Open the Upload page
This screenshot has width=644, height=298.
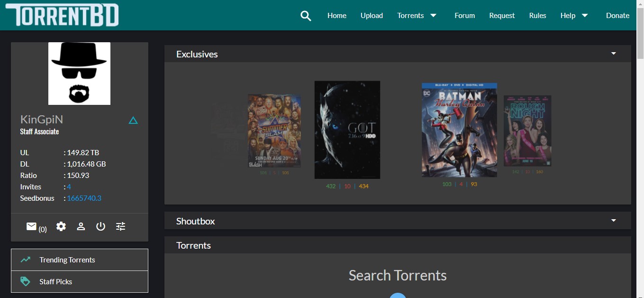pyautogui.click(x=372, y=16)
